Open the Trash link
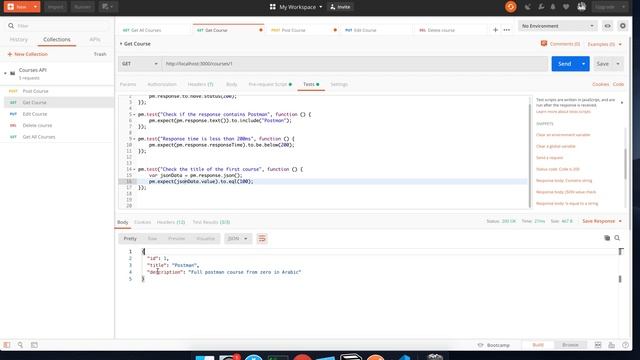 coord(100,54)
